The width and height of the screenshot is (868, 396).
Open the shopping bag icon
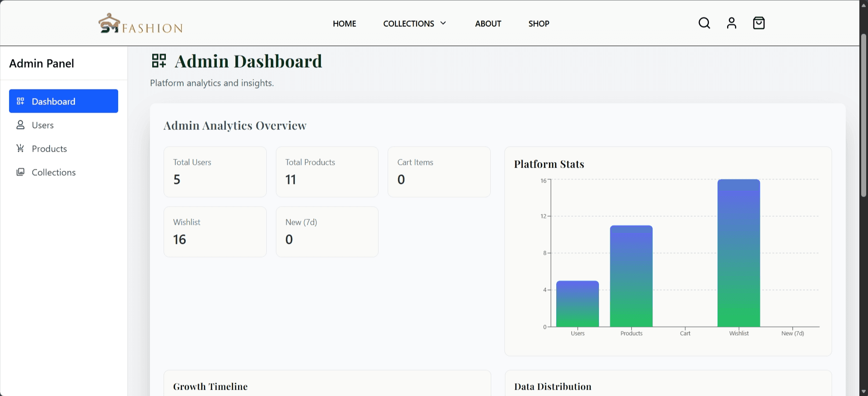click(x=759, y=23)
